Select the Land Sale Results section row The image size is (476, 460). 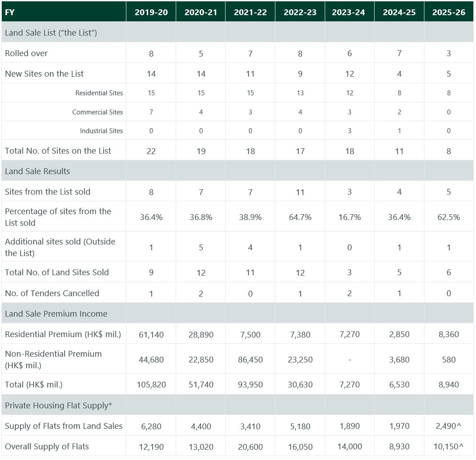pyautogui.click(x=37, y=171)
